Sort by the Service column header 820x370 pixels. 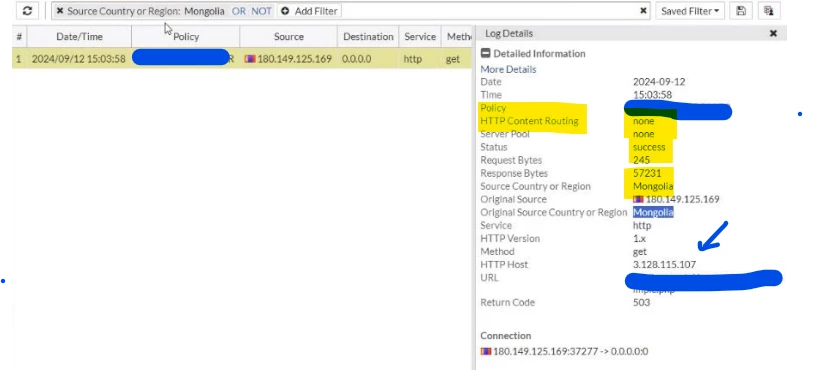420,37
